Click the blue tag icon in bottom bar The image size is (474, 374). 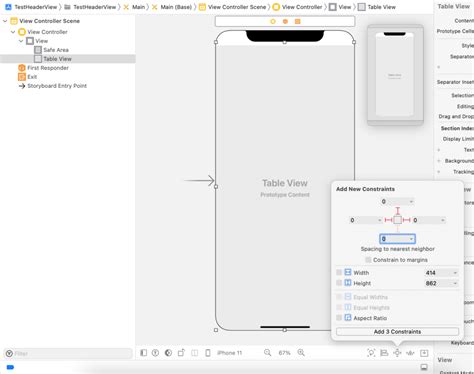coord(10,367)
